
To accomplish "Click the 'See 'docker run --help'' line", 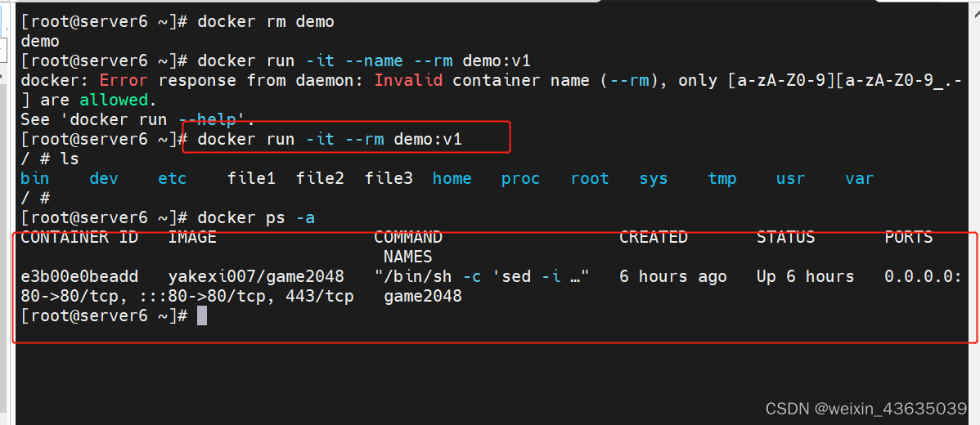I will [x=138, y=119].
